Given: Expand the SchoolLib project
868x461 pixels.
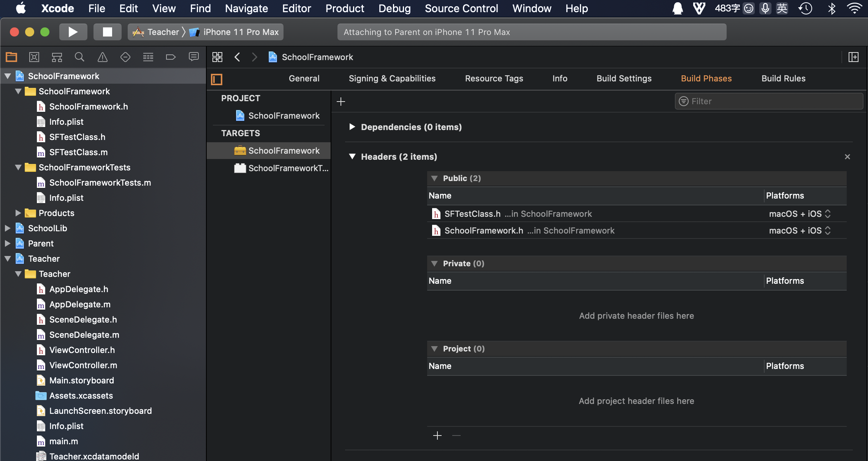Looking at the screenshot, I should [8, 228].
